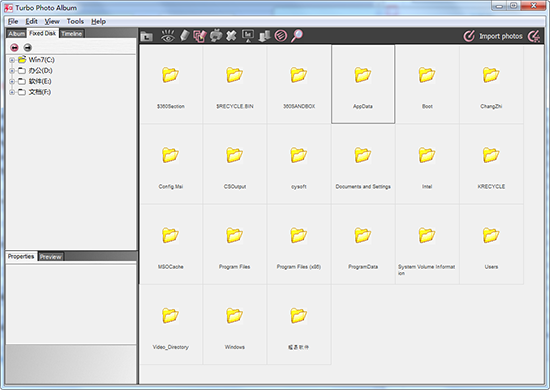Expand the (D:) drive node
The height and width of the screenshot is (390, 550).
pyautogui.click(x=12, y=71)
